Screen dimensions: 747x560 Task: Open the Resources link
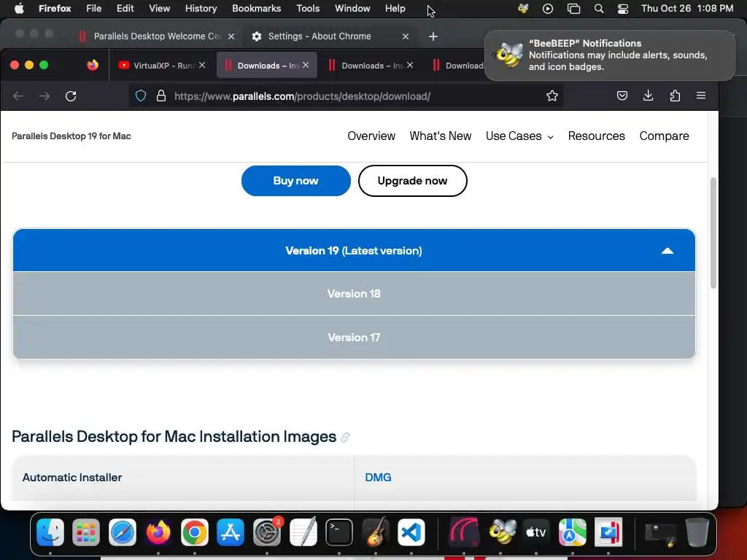pos(596,136)
